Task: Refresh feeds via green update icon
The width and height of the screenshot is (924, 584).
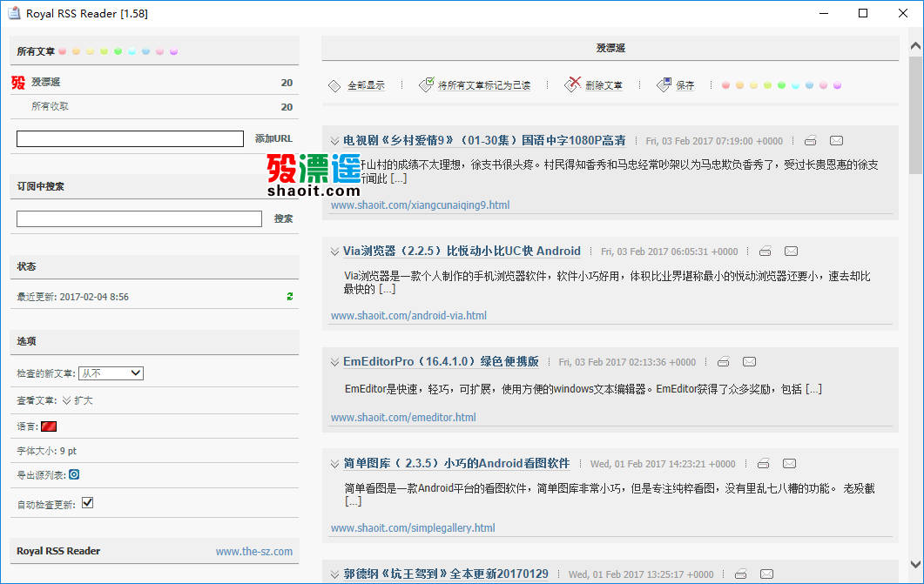Action: click(x=290, y=297)
